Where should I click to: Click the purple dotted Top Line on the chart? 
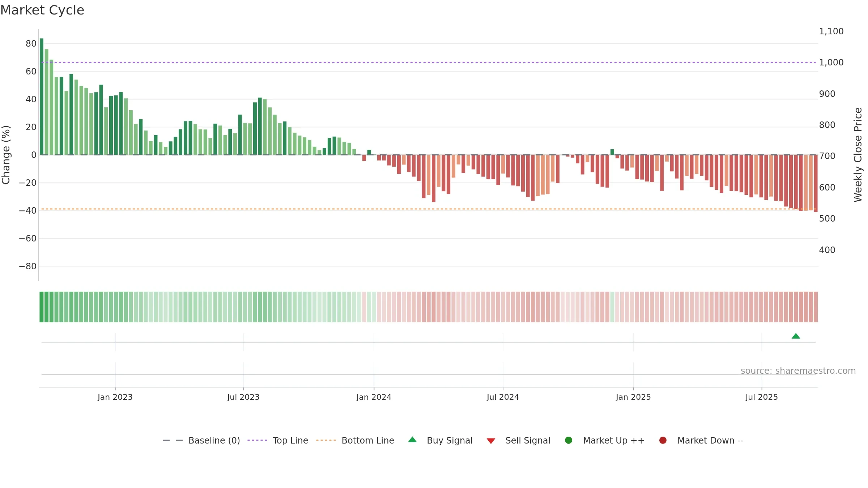click(429, 63)
